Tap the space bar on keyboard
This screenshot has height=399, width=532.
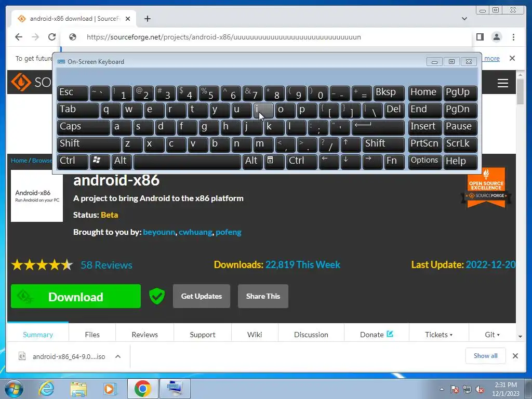pos(187,162)
